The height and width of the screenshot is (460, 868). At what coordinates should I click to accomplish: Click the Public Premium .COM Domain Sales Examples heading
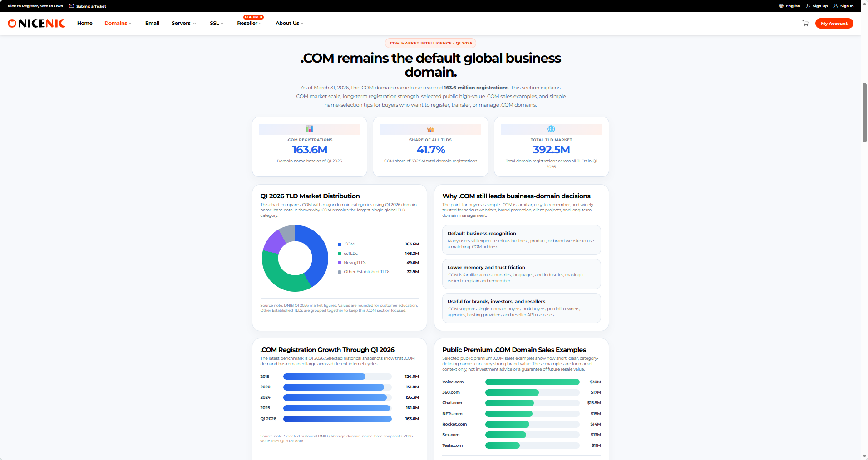pyautogui.click(x=514, y=350)
